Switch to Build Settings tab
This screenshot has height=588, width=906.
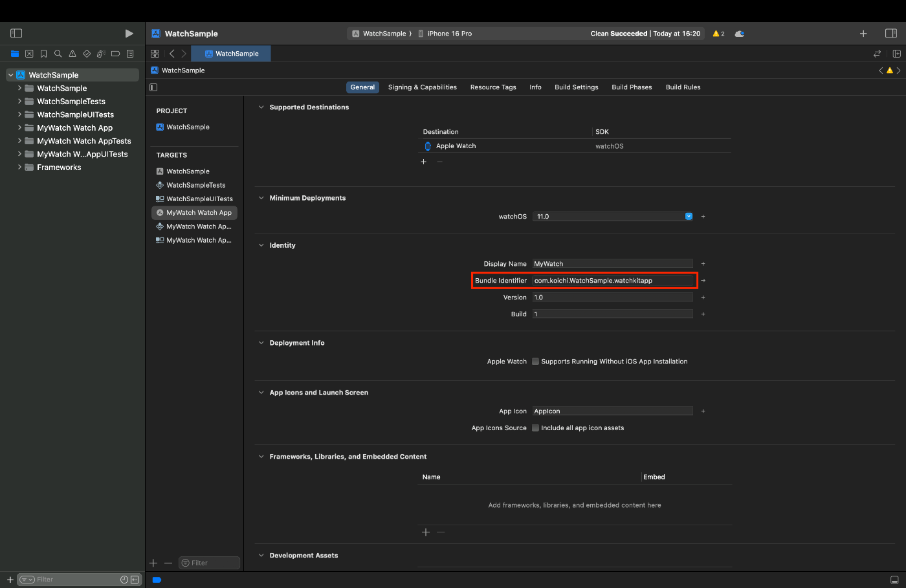(577, 87)
